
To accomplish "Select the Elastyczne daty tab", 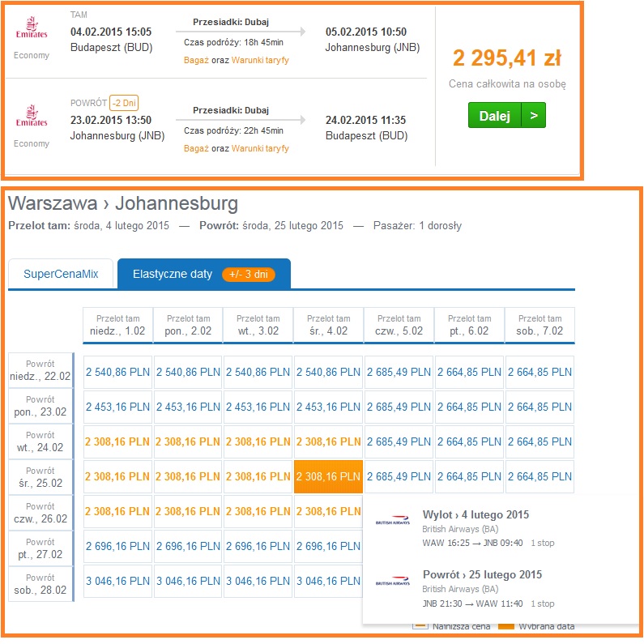I will (204, 274).
